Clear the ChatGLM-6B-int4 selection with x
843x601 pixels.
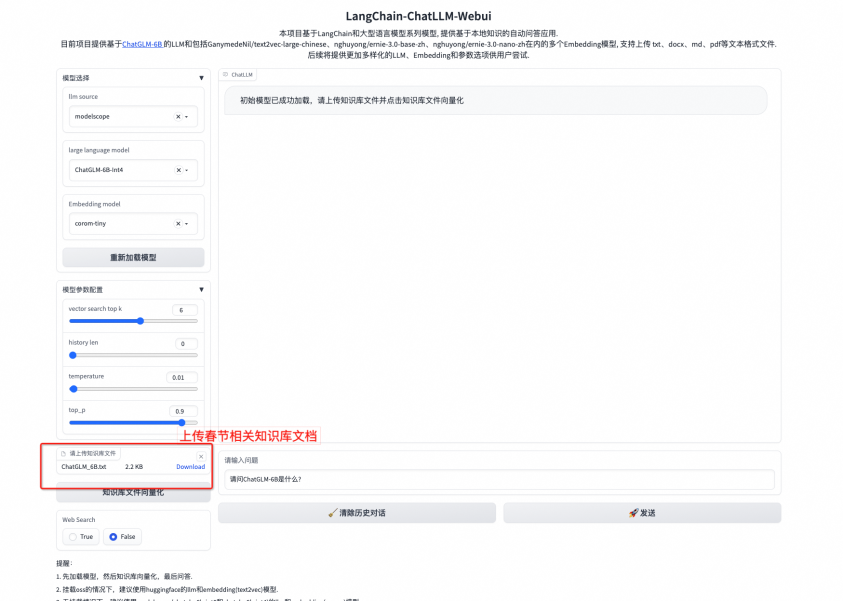click(x=178, y=170)
